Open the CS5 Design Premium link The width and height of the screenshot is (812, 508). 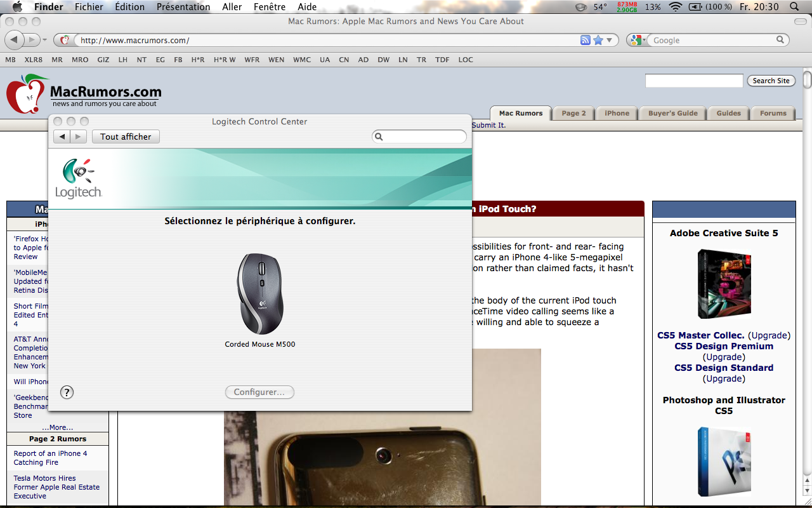point(724,346)
